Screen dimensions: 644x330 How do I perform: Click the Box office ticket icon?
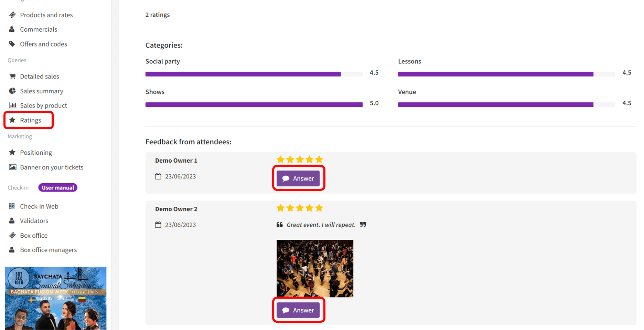[12, 235]
